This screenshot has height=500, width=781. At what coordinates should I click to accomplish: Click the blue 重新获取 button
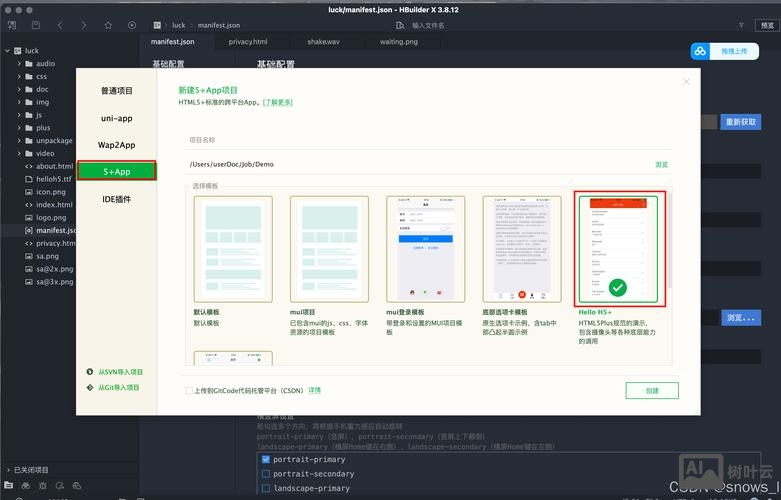pos(741,122)
